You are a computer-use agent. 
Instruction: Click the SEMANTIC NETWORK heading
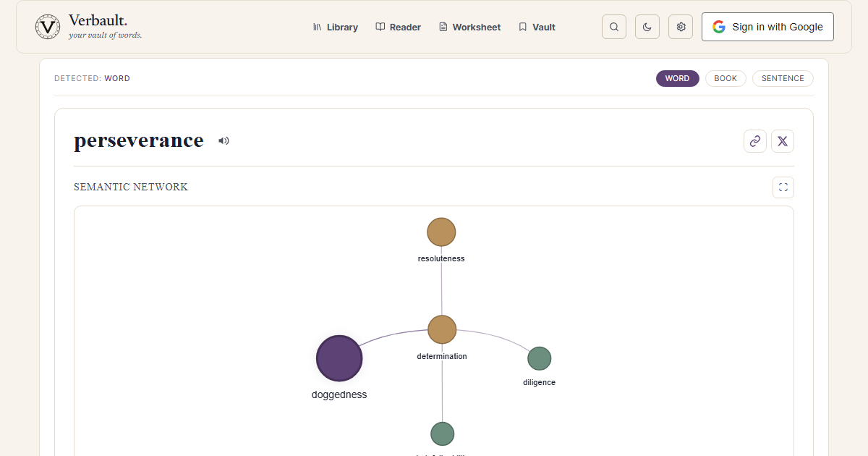tap(131, 187)
